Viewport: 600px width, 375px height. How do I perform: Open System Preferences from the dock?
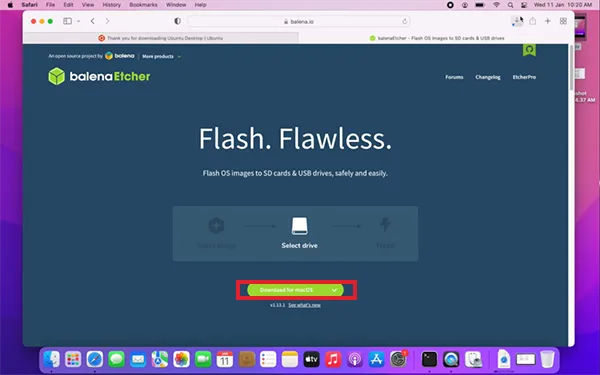[x=398, y=359]
